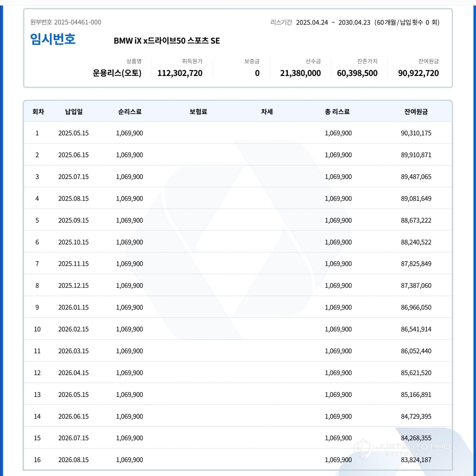Click payment date 2025.10.15
This screenshot has height=476, width=476.
coord(74,242)
